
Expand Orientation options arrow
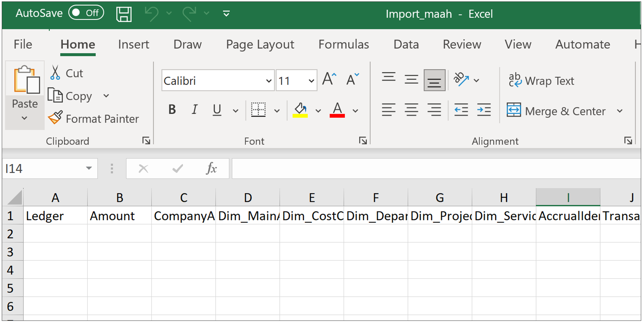[x=476, y=80]
